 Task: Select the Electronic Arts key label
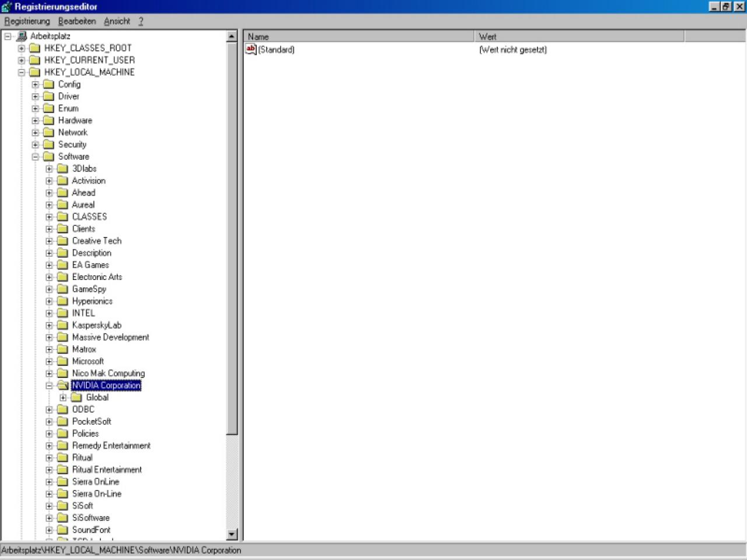pos(97,277)
